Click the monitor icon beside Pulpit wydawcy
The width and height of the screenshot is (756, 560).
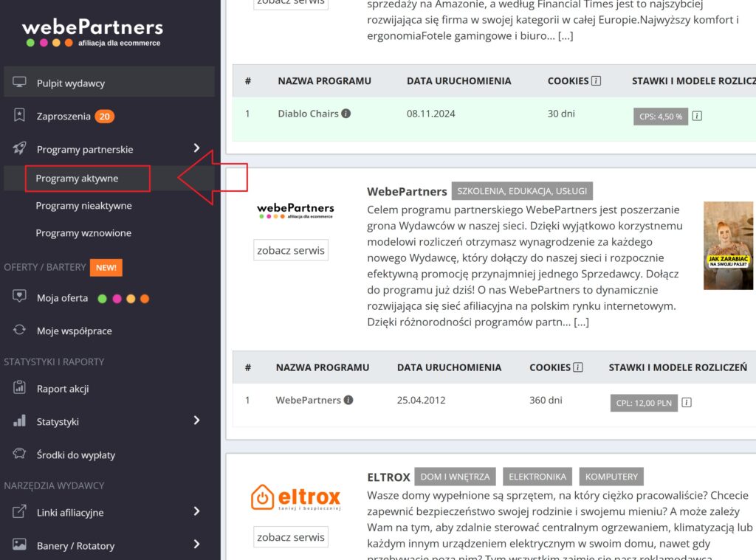point(19,83)
